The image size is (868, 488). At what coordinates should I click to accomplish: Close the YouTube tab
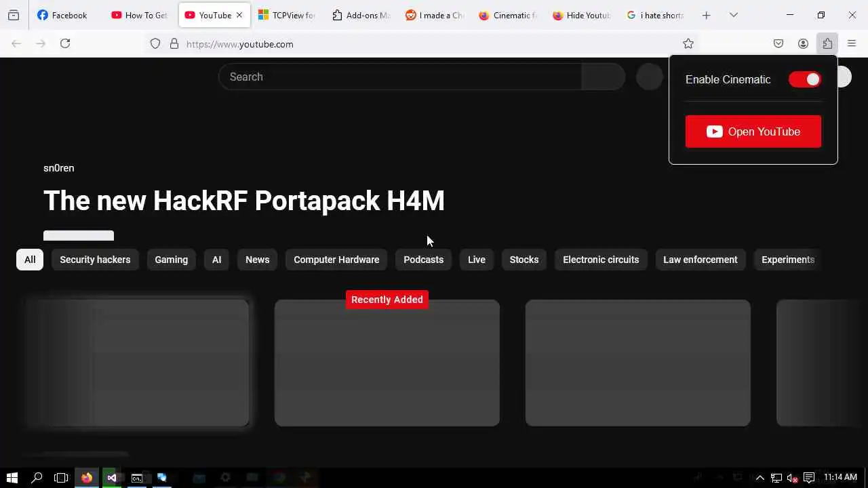point(239,15)
